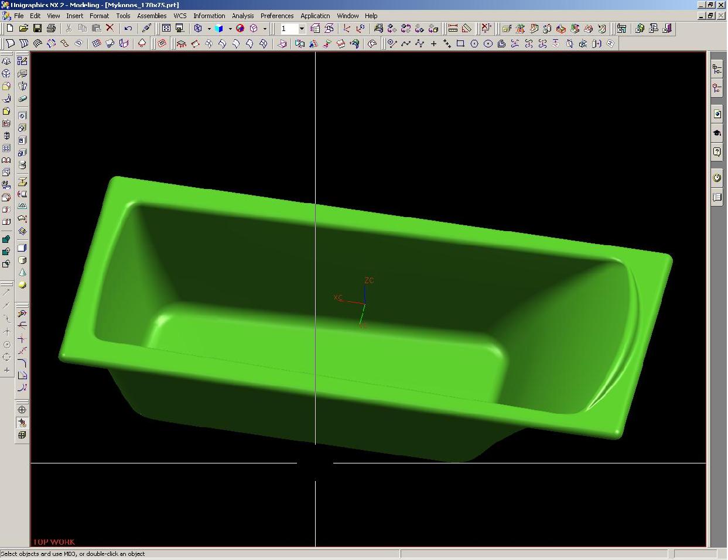728x560 pixels.
Task: Expand the shaded rendering style dropdown arrow
Action: 230,28
